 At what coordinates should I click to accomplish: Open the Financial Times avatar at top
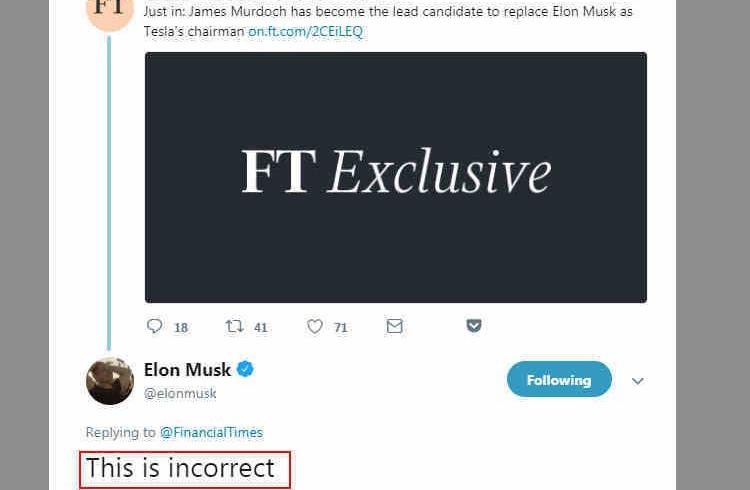pos(110,12)
